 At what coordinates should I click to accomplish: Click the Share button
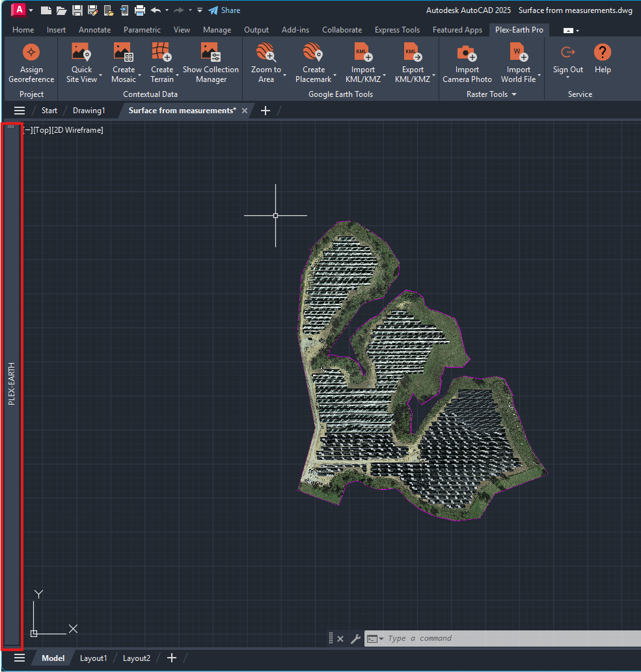225,10
